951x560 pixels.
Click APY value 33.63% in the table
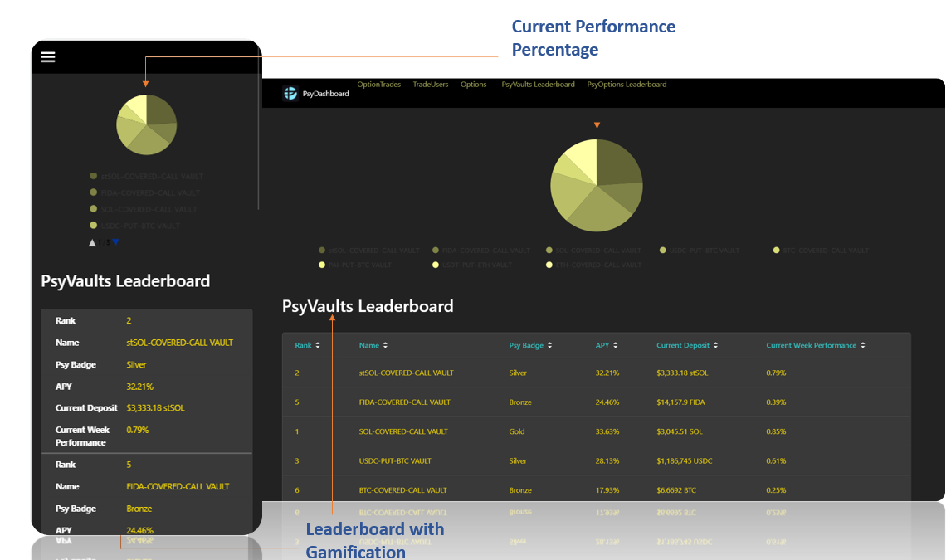coord(607,431)
